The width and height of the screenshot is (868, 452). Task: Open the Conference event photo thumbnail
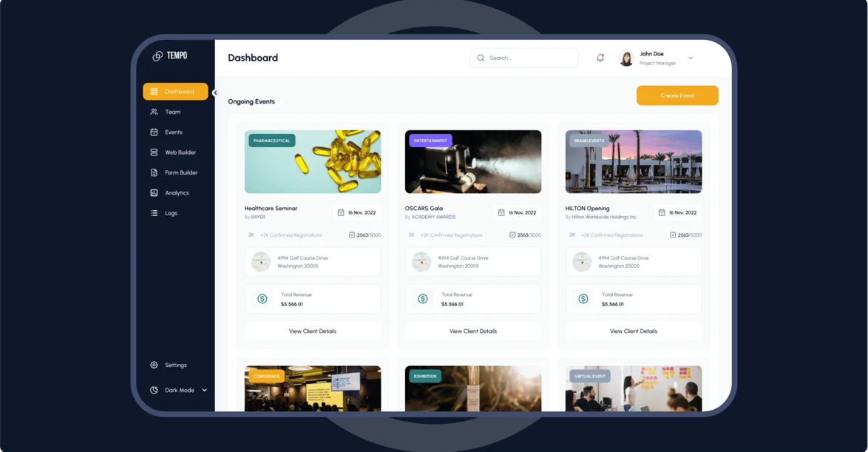coord(313,388)
